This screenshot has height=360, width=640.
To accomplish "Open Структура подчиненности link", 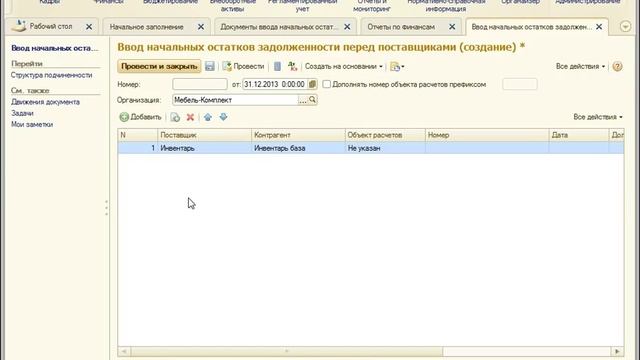I will pos(51,75).
